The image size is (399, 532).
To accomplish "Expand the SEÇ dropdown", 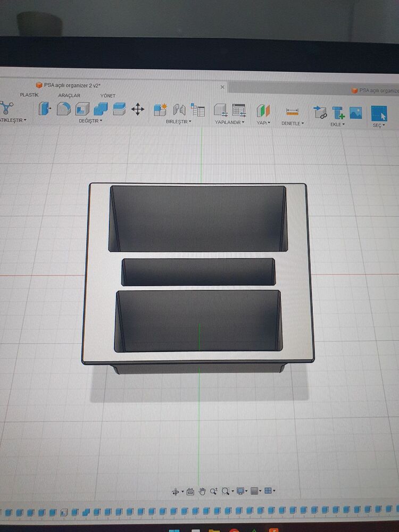I will 379,126.
